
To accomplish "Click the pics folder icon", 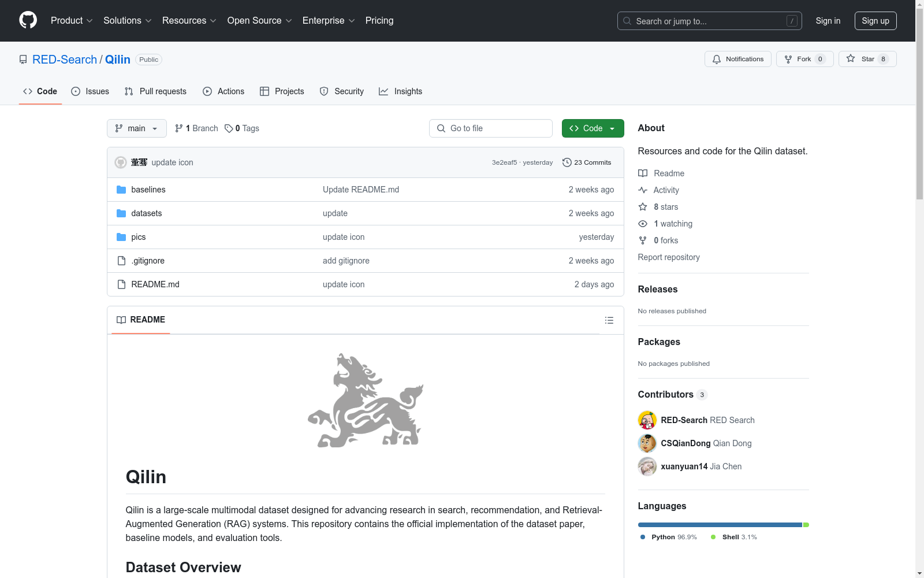I will pyautogui.click(x=121, y=237).
